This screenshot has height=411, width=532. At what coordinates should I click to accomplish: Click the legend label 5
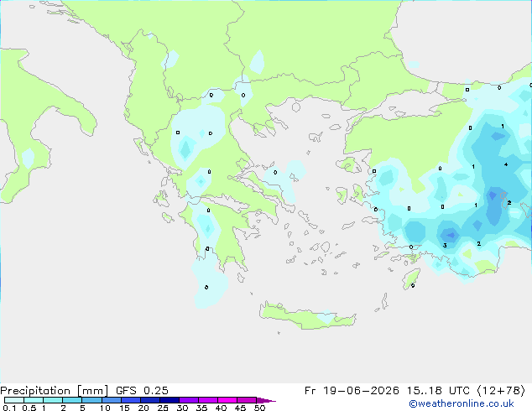coord(82,408)
